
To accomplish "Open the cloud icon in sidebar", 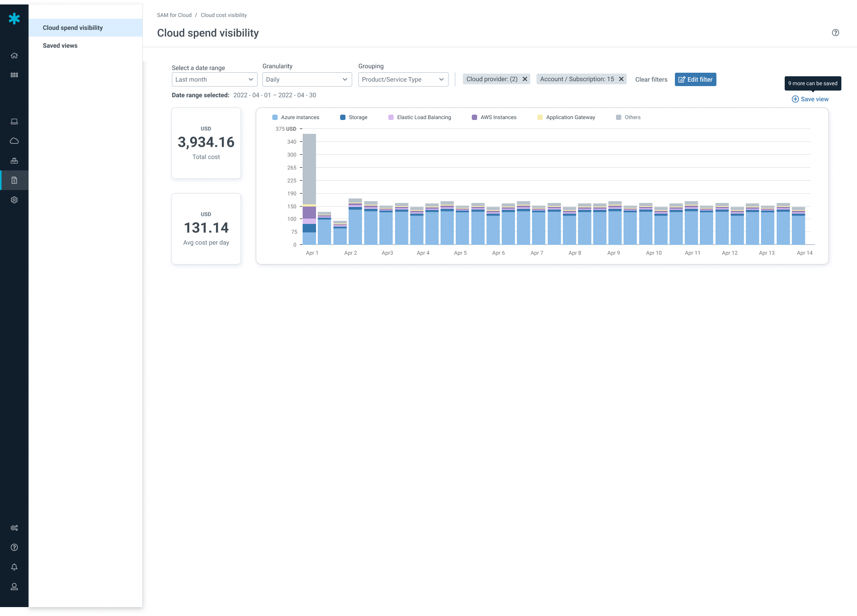I will point(14,141).
